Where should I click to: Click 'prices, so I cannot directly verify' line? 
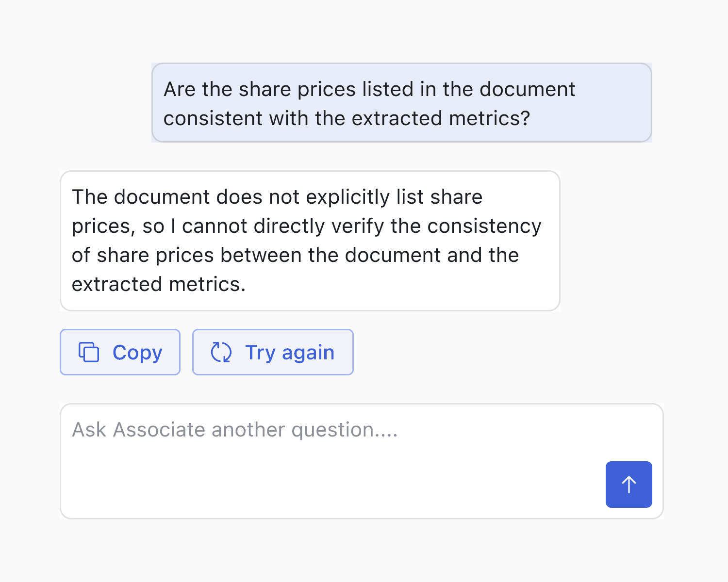(306, 226)
